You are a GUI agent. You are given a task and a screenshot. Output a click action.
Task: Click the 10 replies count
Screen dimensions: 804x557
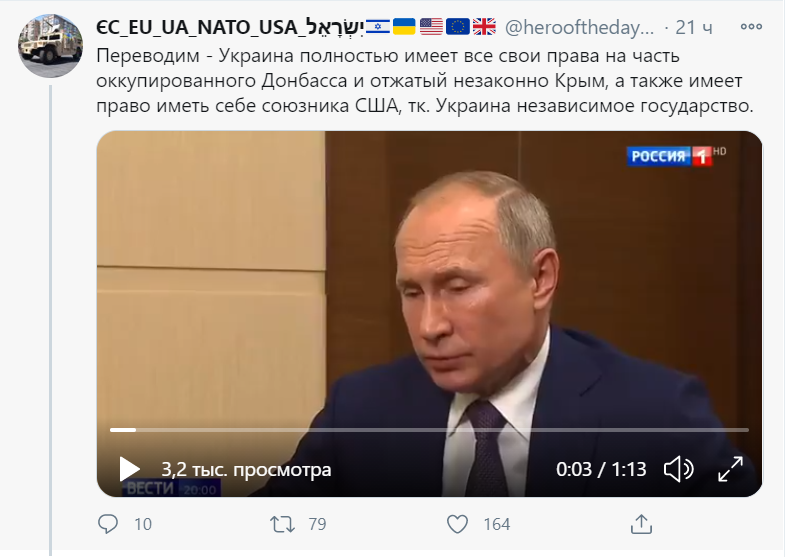pyautogui.click(x=143, y=524)
